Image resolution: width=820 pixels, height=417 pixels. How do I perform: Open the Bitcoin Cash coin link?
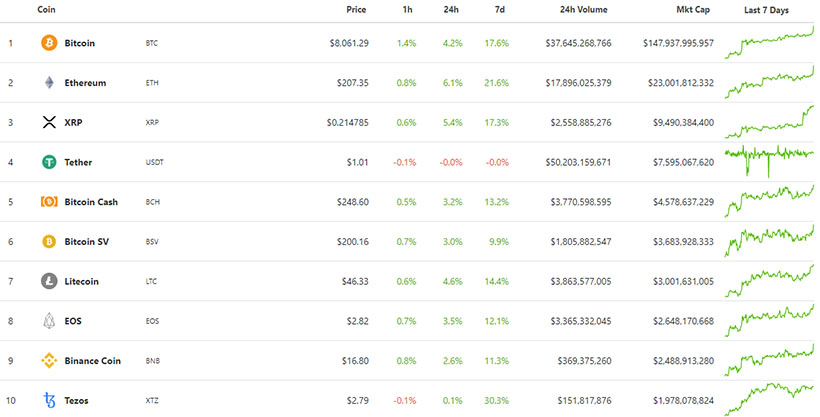click(91, 202)
